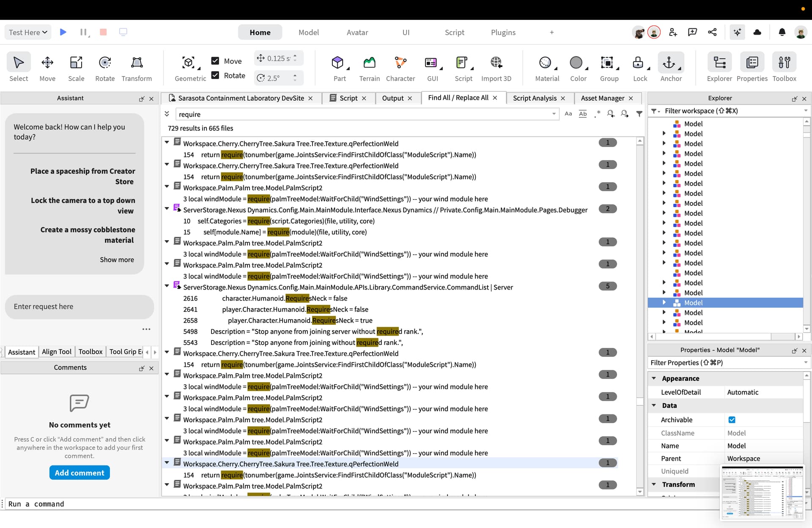Click the Enter request here field
Viewport: 812px width, 528px height.
point(79,306)
